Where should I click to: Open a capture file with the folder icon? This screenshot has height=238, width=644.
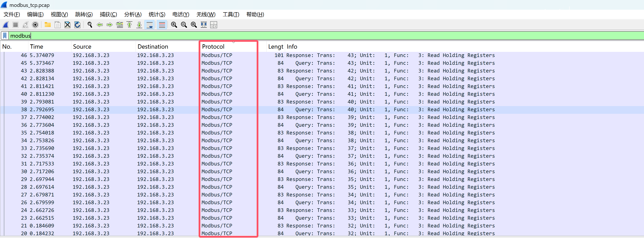pos(48,25)
